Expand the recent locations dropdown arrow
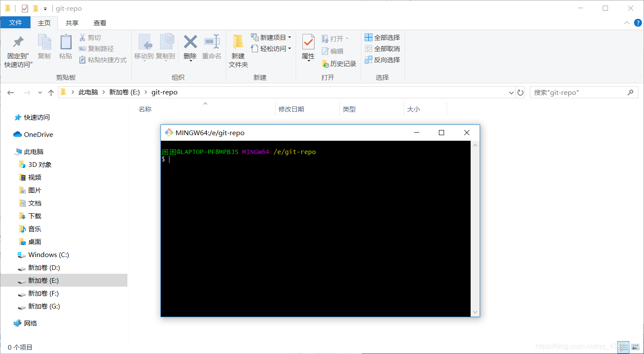 [40, 93]
